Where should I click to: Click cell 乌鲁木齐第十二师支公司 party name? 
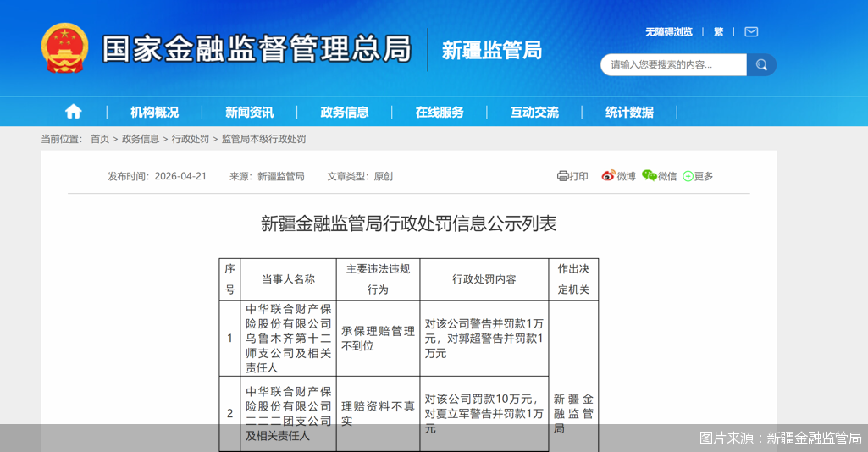[289, 338]
